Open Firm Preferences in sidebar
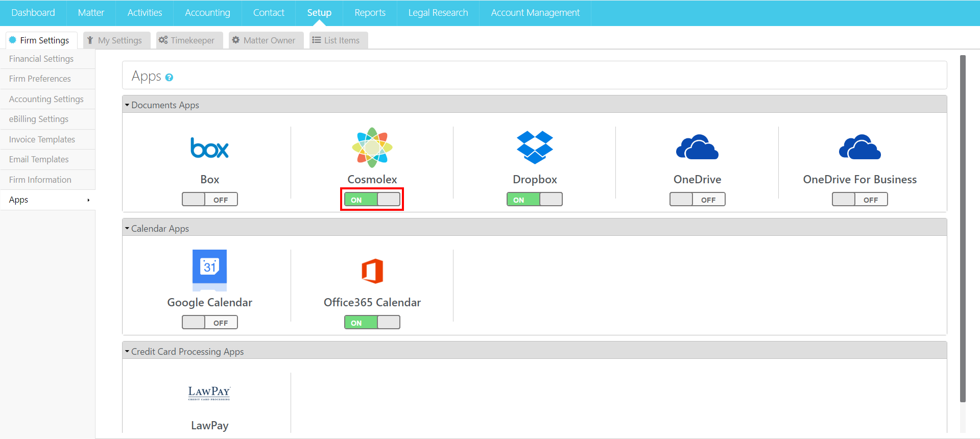This screenshot has width=980, height=439. point(47,79)
